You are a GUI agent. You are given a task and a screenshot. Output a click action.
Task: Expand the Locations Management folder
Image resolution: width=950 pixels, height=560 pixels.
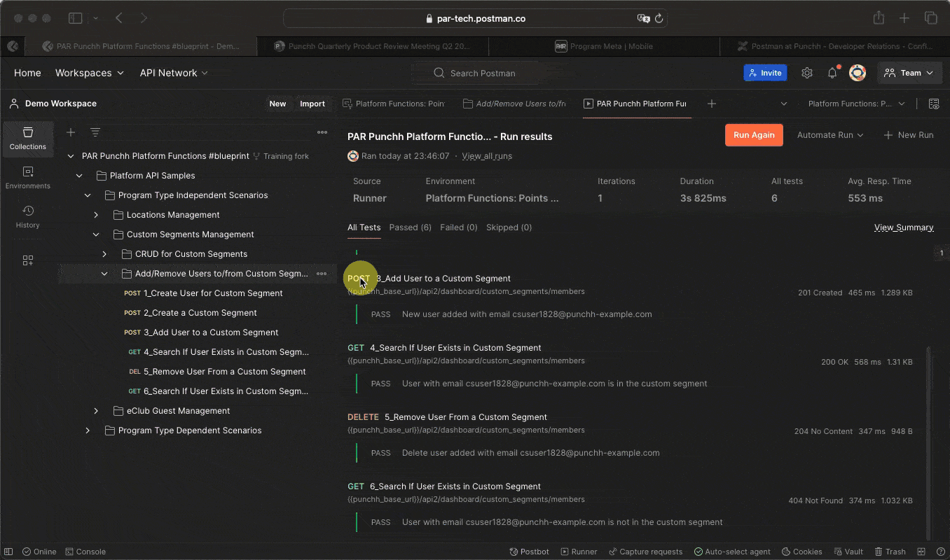tap(95, 215)
